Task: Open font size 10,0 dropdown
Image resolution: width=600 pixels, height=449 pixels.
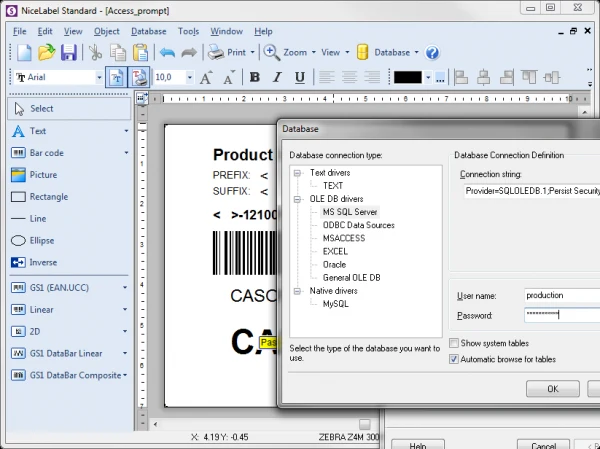Action: pyautogui.click(x=189, y=78)
